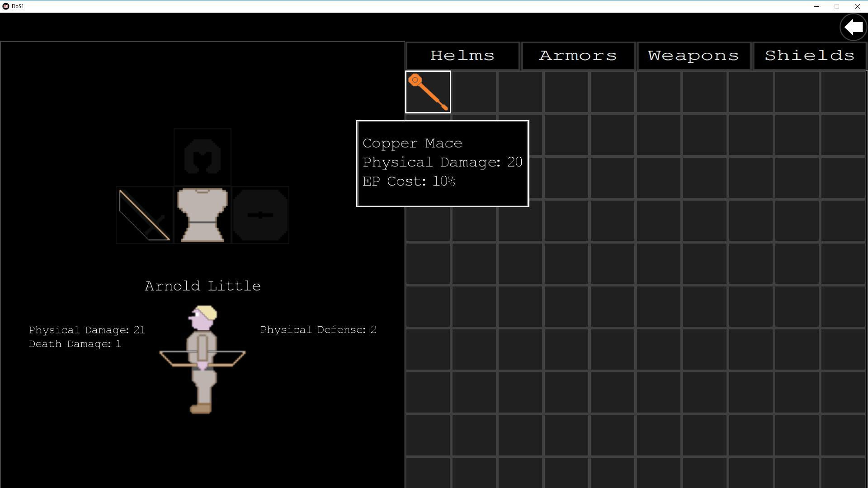868x488 pixels.
Task: Click the Arnold Little name label
Action: click(203, 286)
